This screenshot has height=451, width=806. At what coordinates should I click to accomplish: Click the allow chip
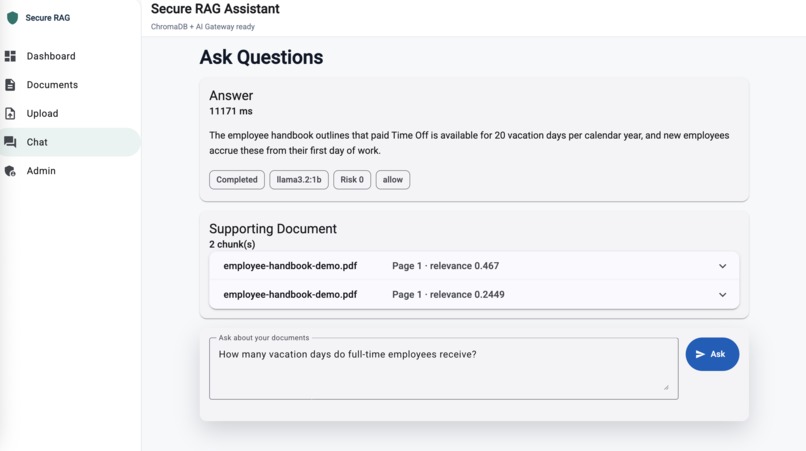pos(393,179)
